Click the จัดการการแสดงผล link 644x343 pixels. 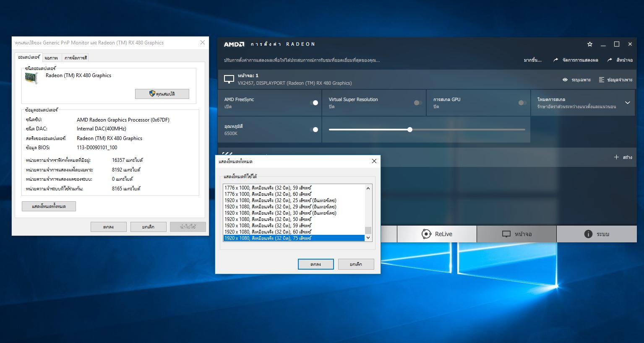click(580, 60)
